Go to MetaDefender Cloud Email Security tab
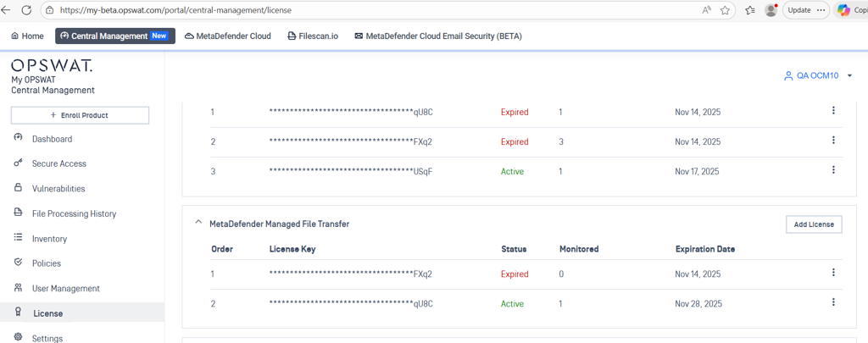Viewport: 868px width, 343px height. point(437,36)
